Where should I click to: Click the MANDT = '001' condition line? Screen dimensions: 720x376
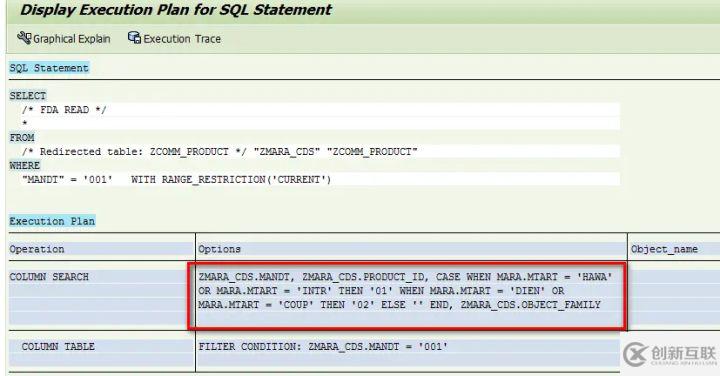click(176, 180)
